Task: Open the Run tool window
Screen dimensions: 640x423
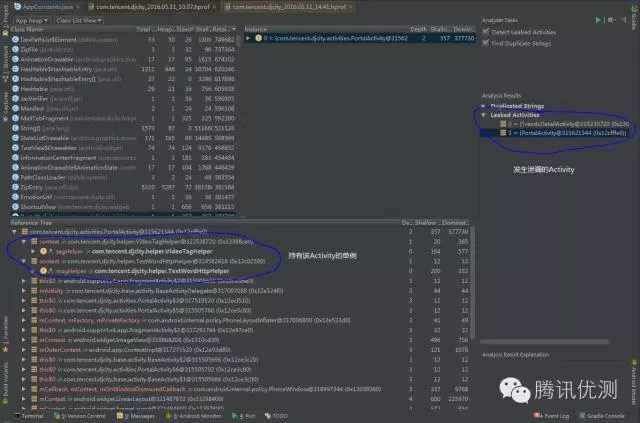Action: (244, 416)
